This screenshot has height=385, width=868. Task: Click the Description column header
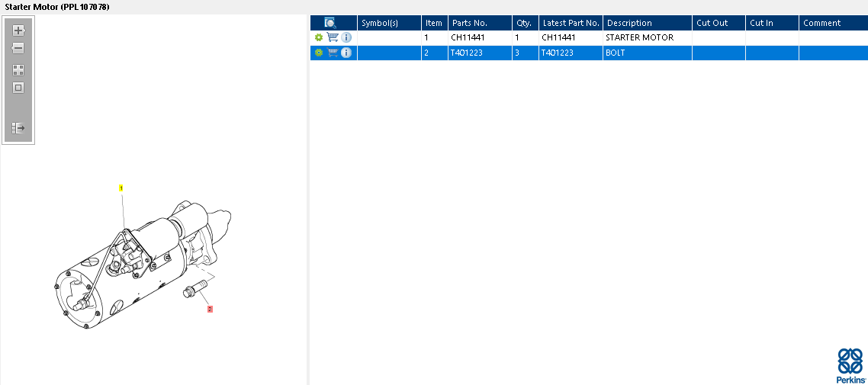click(x=648, y=23)
